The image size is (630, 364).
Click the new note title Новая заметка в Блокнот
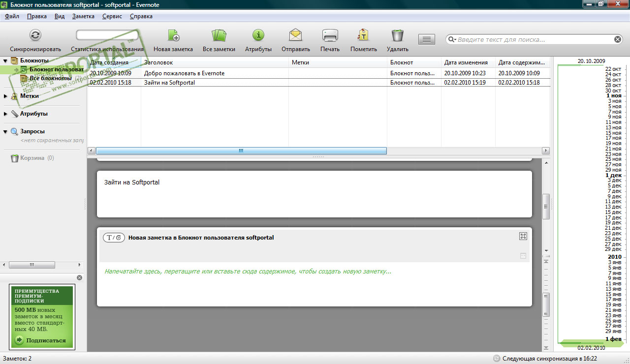(x=201, y=238)
